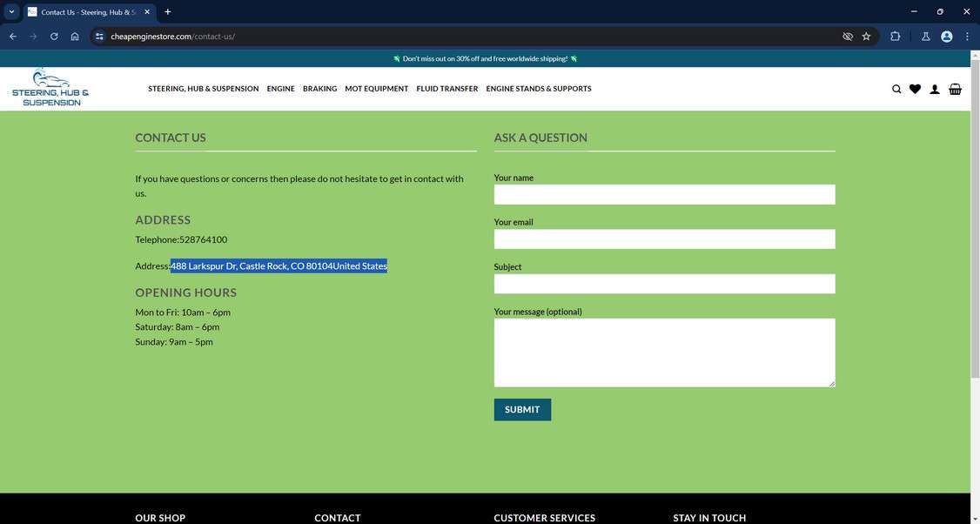Open the ENGINE navigation menu
This screenshot has width=980, height=524.
tap(280, 88)
